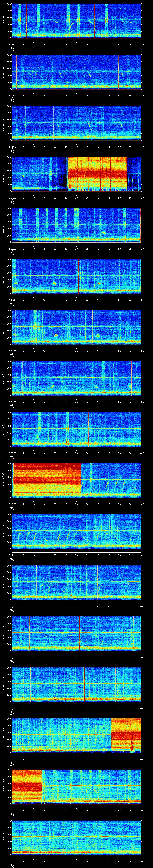This screenshot has height=868, width=153.
Task: Click the 3:17:00 start-time label
Action: pyautogui.click(x=12, y=862)
